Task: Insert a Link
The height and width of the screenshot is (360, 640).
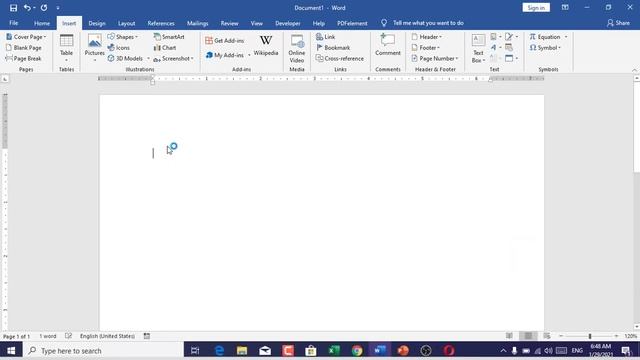Action: pyautogui.click(x=325, y=37)
